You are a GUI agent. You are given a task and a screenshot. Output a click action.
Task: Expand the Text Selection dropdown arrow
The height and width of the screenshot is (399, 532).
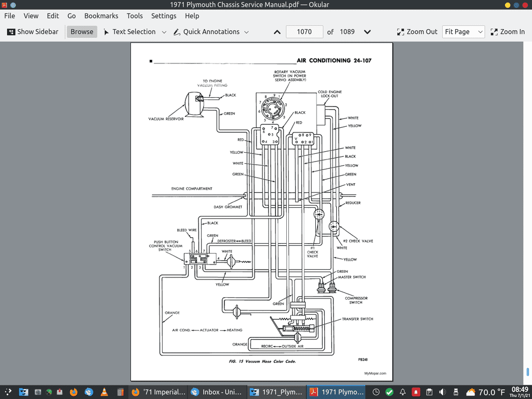164,32
